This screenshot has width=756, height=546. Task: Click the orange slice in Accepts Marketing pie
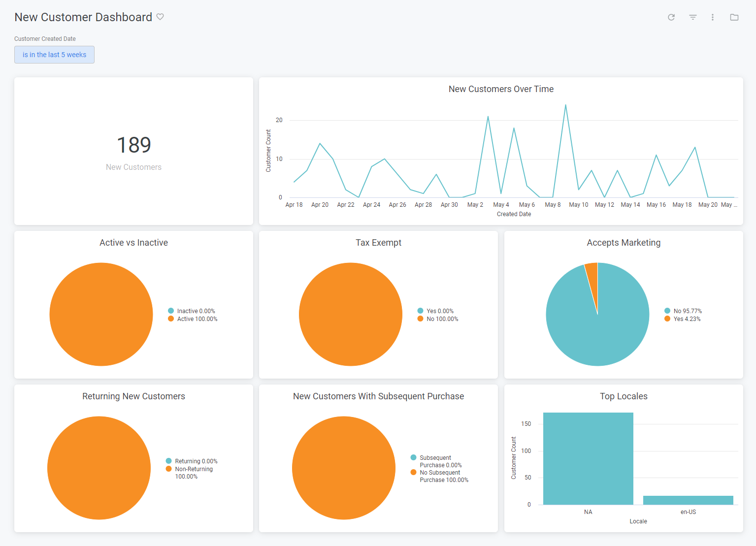592,281
